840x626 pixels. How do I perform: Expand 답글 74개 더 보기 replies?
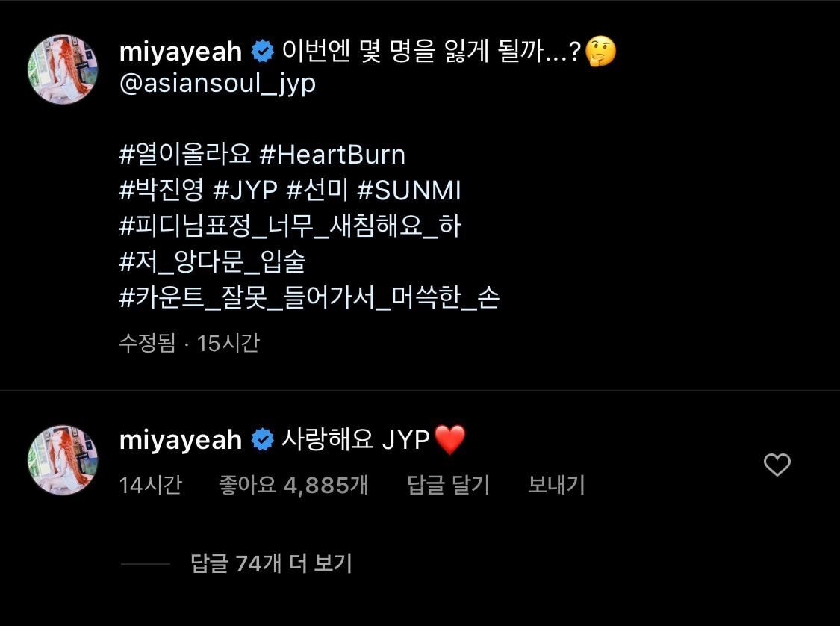pyautogui.click(x=271, y=564)
